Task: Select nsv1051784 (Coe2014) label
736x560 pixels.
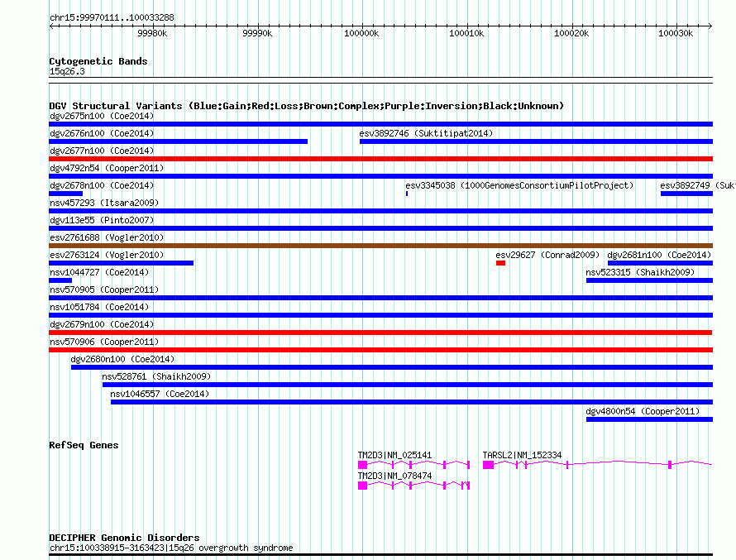Action: [x=99, y=307]
